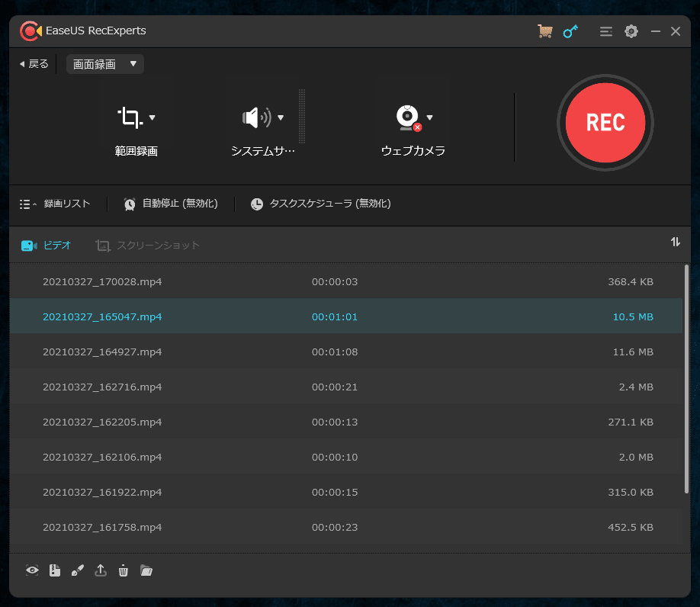Start recording with the REC button
The width and height of the screenshot is (700, 607).
pyautogui.click(x=605, y=123)
